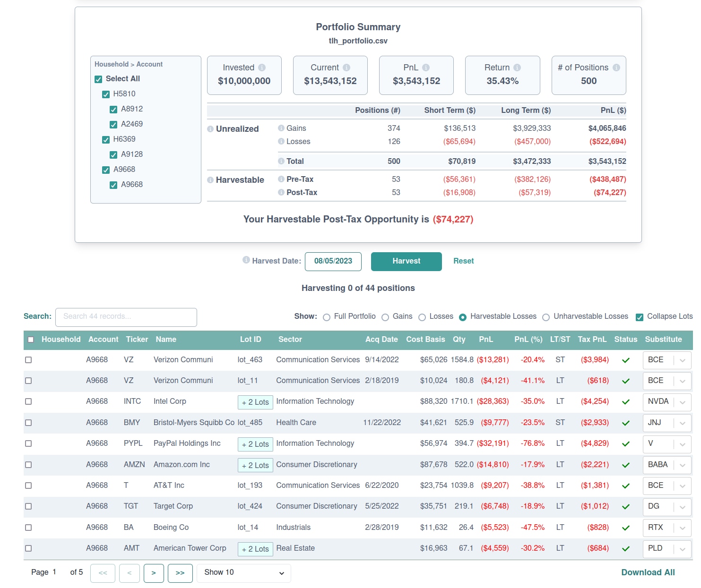This screenshot has height=588, width=701.
Task: Open RTX substitute dropdown for Boeing
Action: (x=667, y=528)
